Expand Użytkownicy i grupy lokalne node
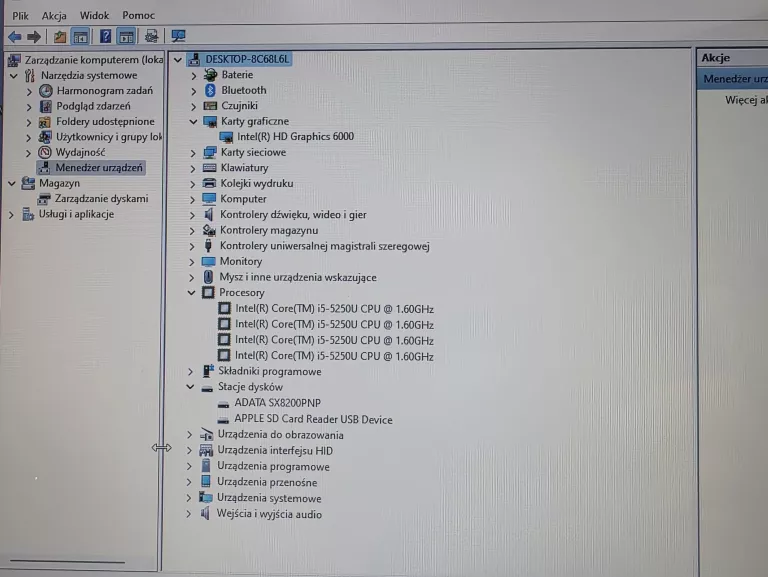 [29, 138]
